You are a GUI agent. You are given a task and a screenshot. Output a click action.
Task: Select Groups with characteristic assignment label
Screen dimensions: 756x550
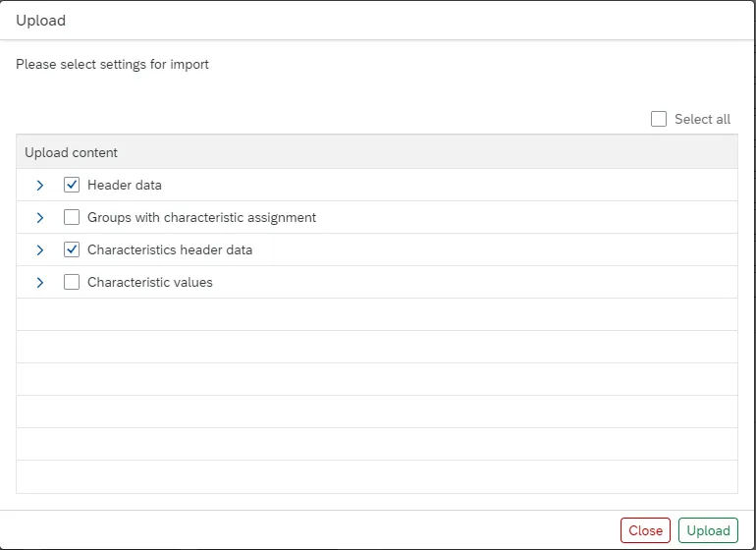click(201, 217)
